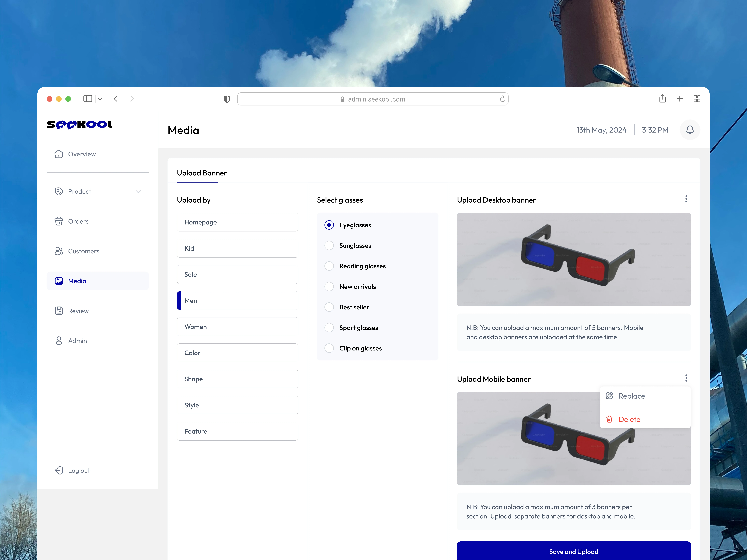Screen dimensions: 747x560
Task: Open the sidebar toggle dropdown chevron
Action: pos(100,99)
